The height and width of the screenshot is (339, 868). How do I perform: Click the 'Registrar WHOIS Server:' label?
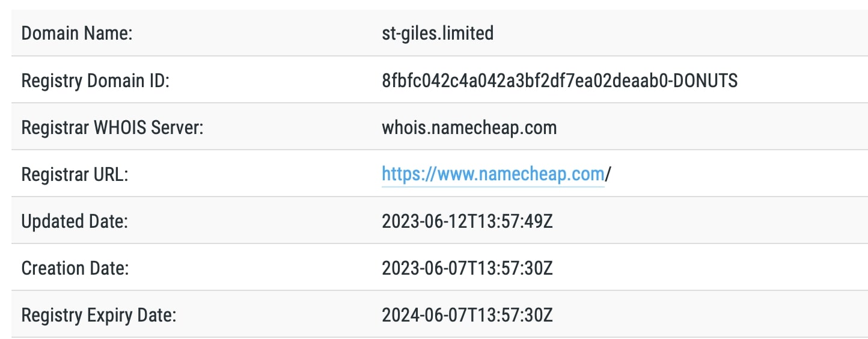[x=112, y=127]
